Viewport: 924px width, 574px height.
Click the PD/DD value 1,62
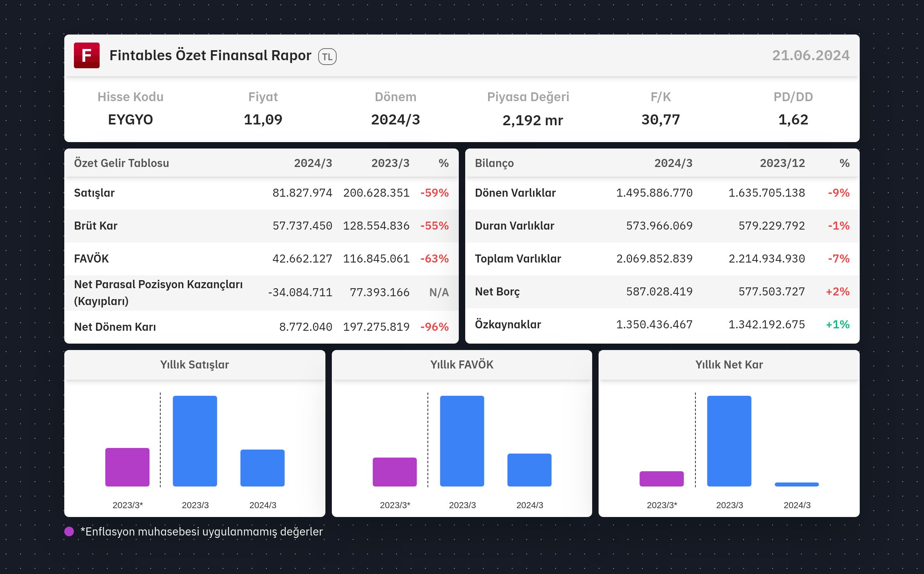pos(793,120)
